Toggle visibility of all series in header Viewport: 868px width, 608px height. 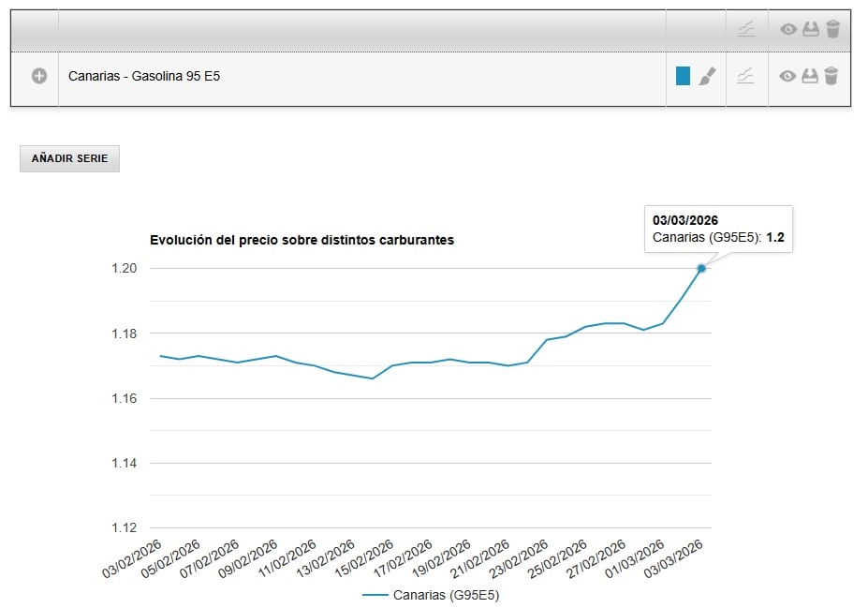pos(788,29)
